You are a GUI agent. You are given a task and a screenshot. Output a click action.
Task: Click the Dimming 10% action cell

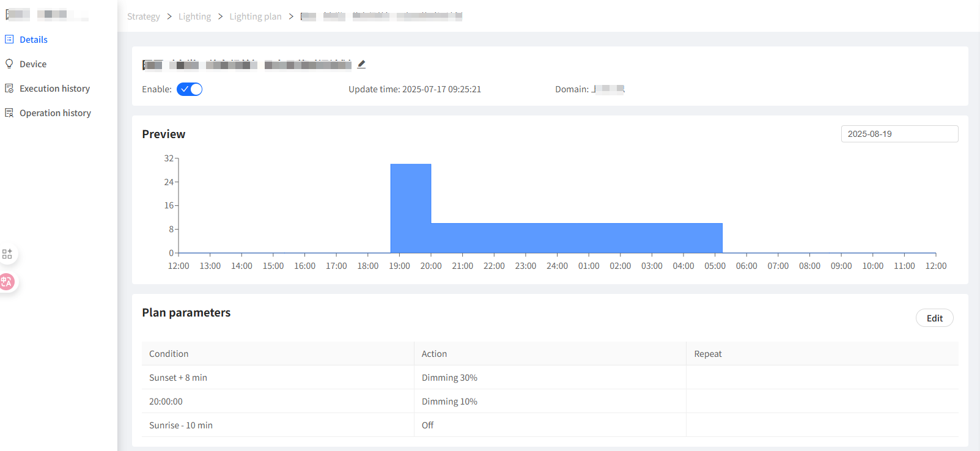click(x=550, y=402)
